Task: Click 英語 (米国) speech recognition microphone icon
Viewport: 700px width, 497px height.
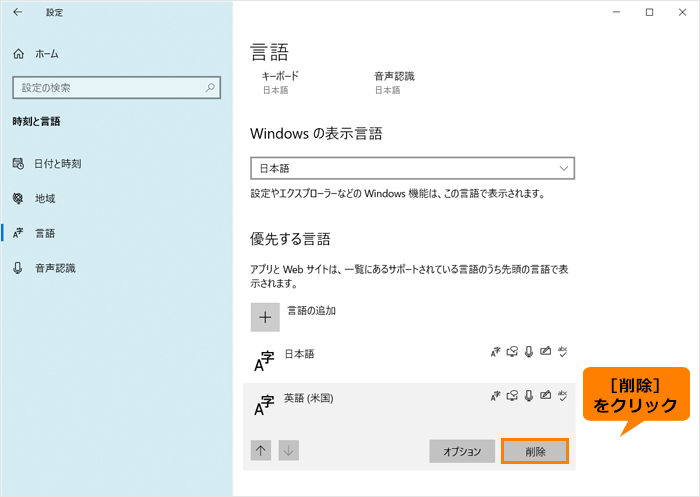Action: pyautogui.click(x=529, y=396)
